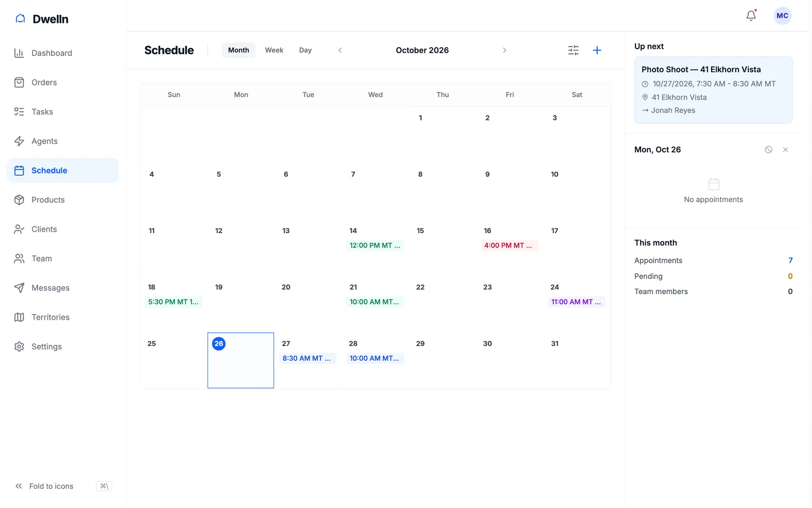The height and width of the screenshot is (508, 812).
Task: Add a new appointment with plus icon
Action: pos(597,50)
